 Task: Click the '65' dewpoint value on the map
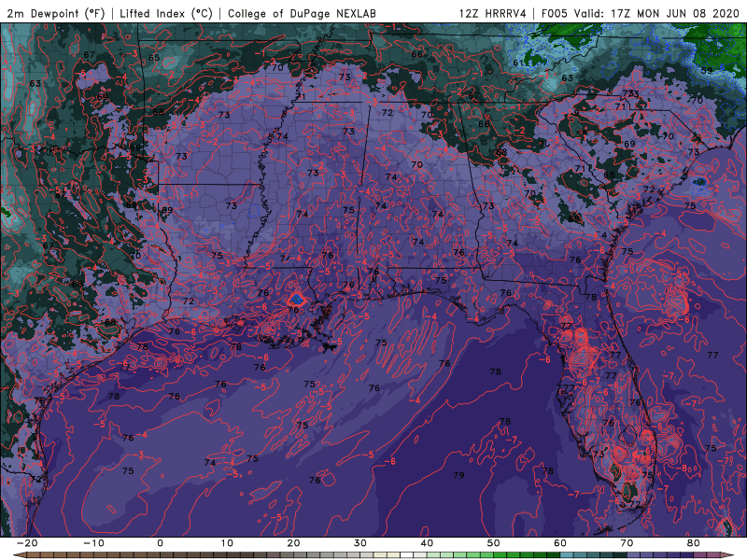154,58
